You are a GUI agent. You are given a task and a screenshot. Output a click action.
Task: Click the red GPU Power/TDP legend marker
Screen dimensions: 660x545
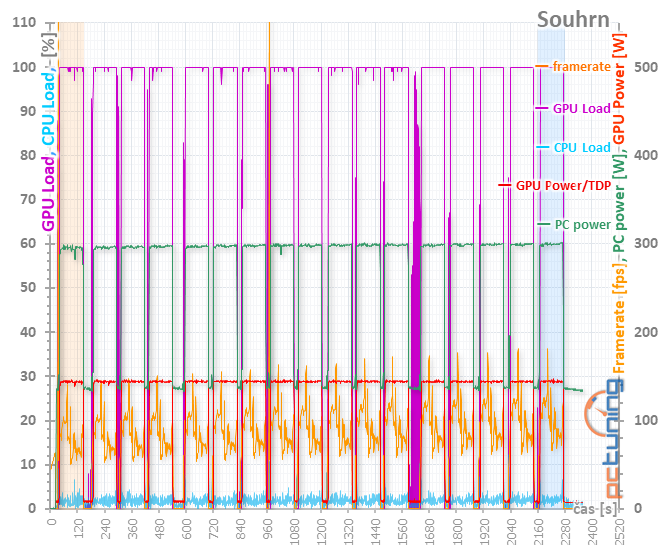(505, 185)
